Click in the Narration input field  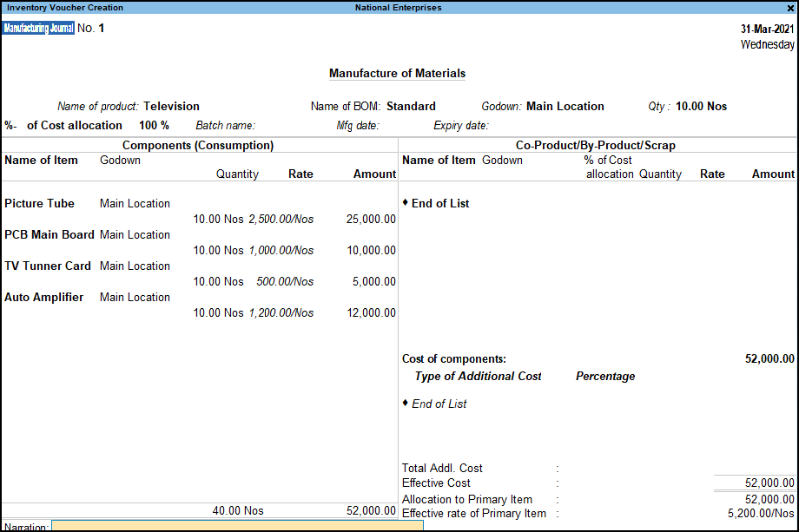(225, 526)
